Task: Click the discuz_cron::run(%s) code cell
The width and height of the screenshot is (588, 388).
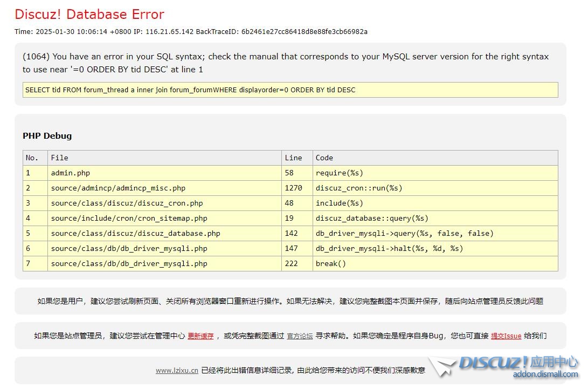Action: coord(435,188)
